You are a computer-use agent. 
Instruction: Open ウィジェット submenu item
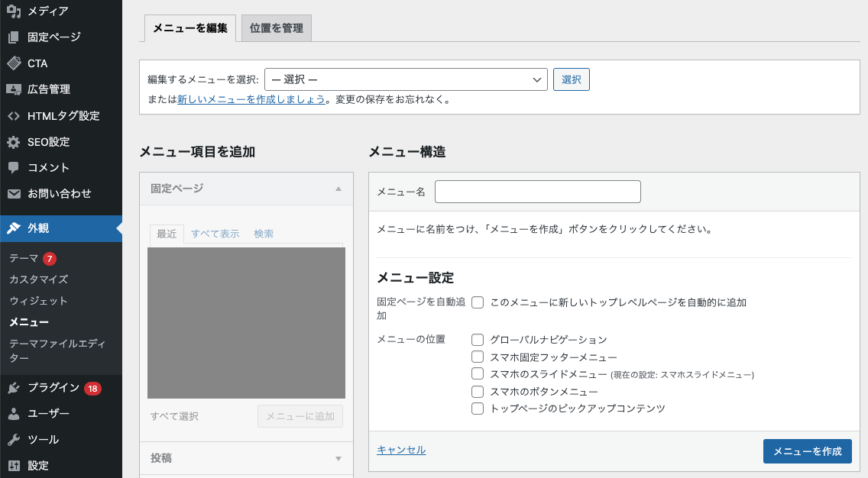pos(38,301)
